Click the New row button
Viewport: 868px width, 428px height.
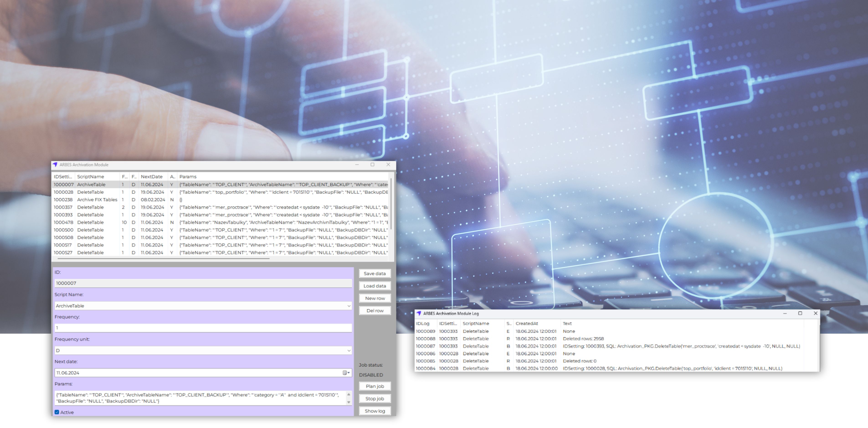tap(375, 298)
